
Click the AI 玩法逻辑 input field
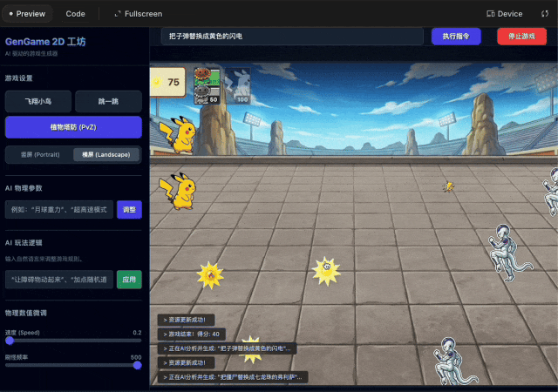click(59, 280)
